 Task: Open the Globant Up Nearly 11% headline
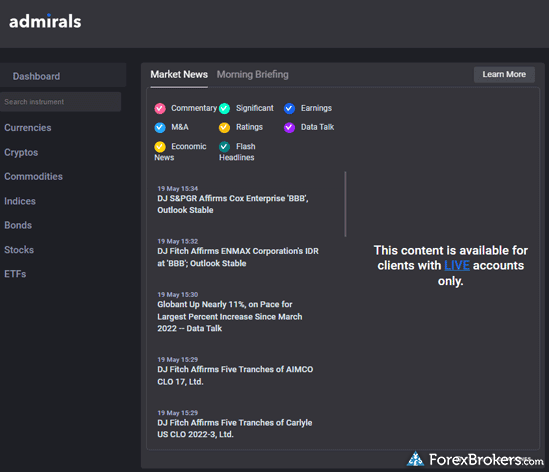[230, 316]
